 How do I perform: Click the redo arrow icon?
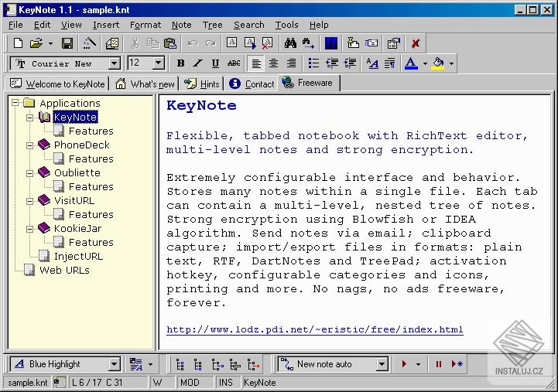[211, 43]
